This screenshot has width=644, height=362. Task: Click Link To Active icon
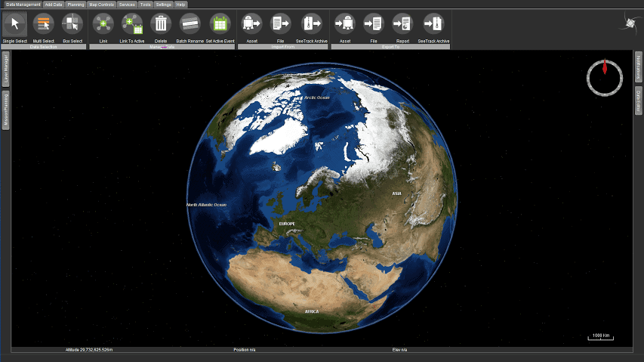point(132,24)
